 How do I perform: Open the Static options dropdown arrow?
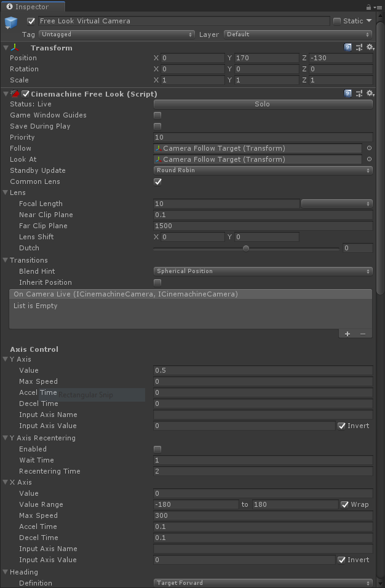(369, 21)
